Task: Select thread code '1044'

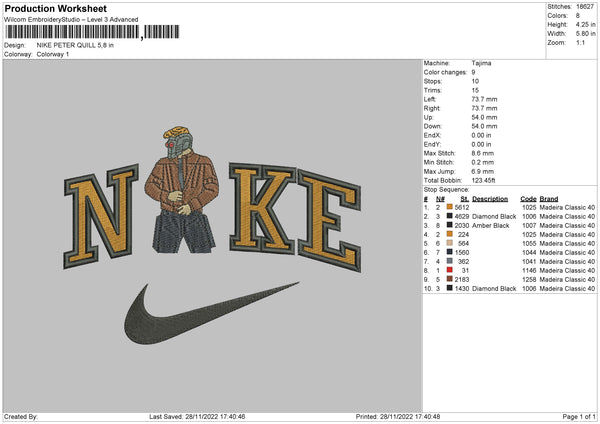Action: 529,252
